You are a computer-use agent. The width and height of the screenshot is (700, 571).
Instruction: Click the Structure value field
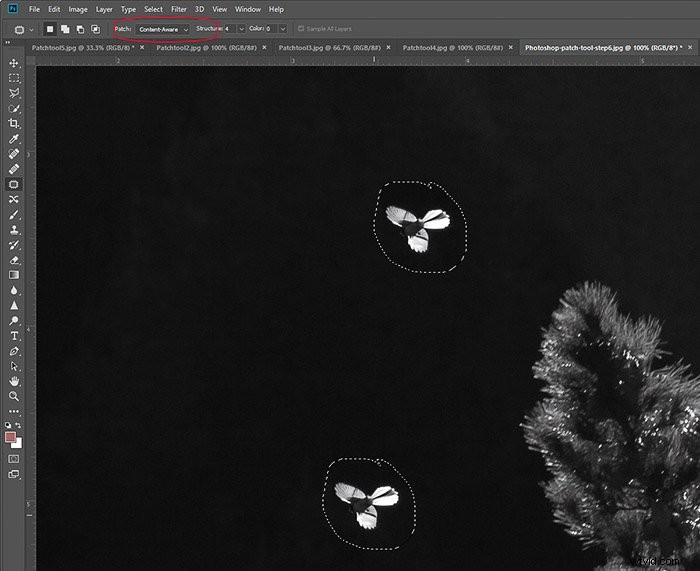point(230,29)
